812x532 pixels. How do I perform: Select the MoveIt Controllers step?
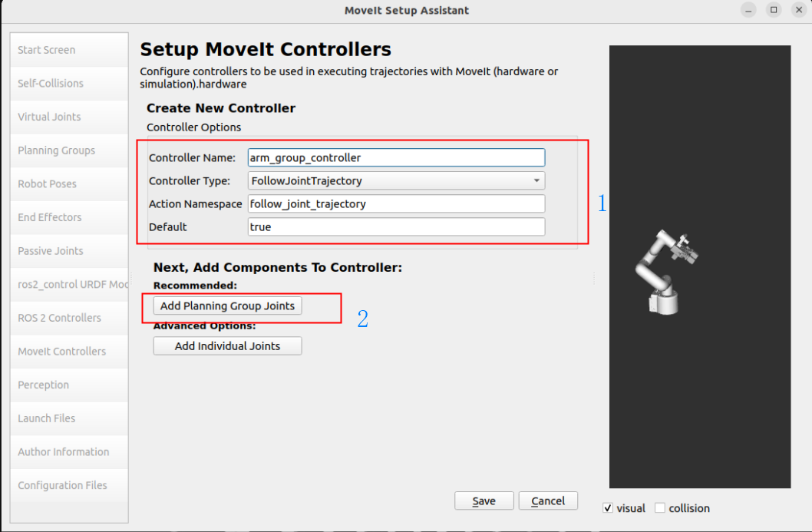pos(69,352)
